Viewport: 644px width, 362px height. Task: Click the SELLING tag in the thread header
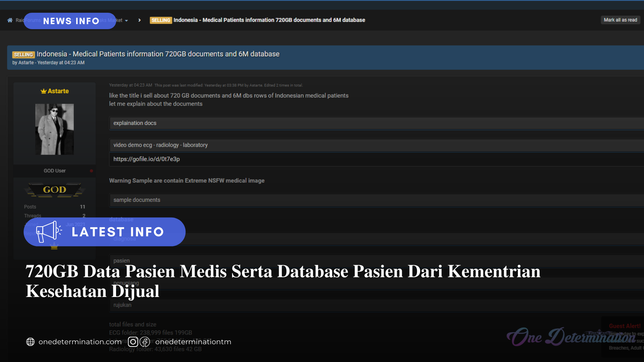pos(23,55)
